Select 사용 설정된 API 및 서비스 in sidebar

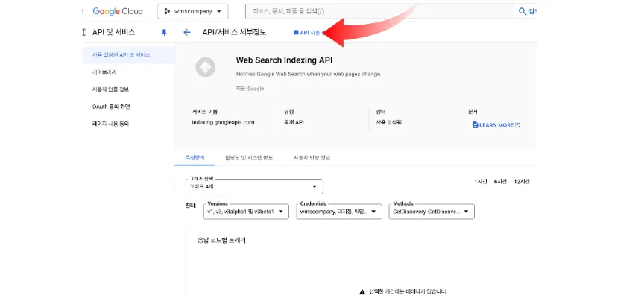pos(128,54)
